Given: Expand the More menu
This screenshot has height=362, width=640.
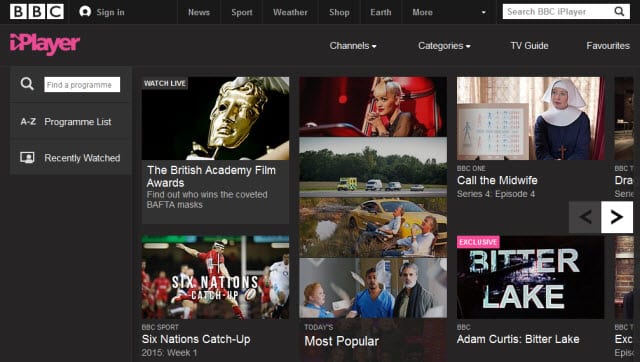Looking at the screenshot, I should pos(422,12).
